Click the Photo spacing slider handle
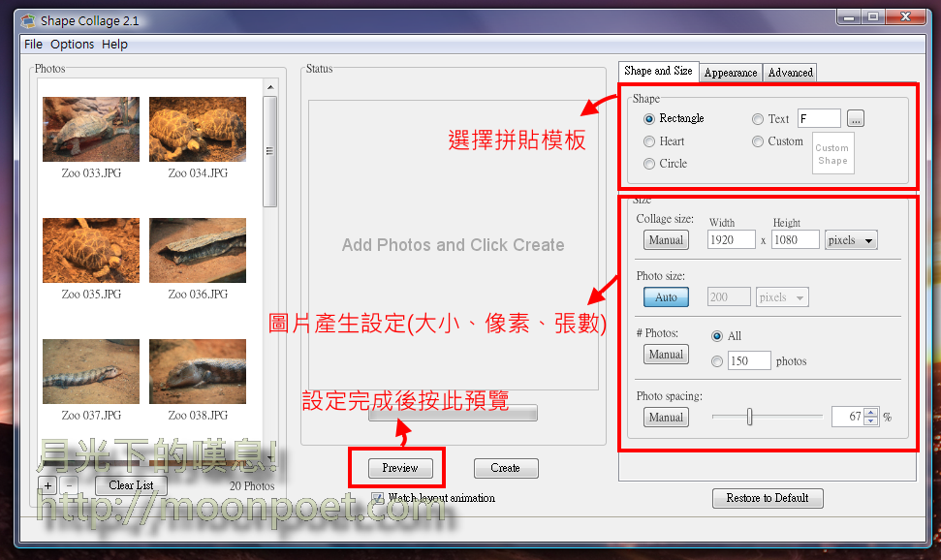Viewport: 941px width, 560px height. (x=749, y=417)
